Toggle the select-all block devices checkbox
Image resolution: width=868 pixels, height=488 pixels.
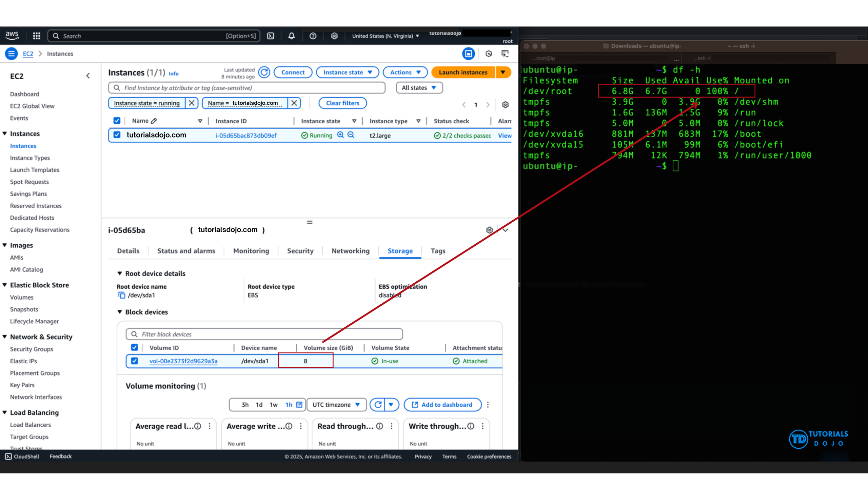coord(135,347)
